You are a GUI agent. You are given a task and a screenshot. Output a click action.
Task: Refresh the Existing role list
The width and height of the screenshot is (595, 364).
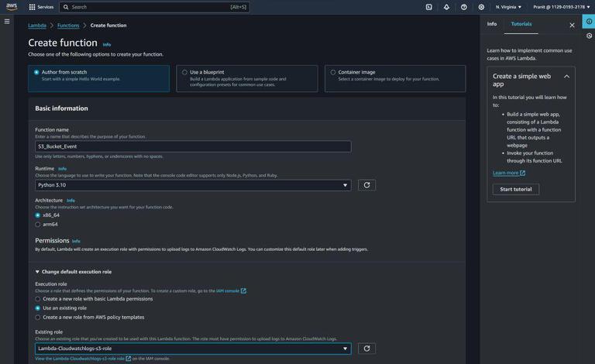[366, 349]
